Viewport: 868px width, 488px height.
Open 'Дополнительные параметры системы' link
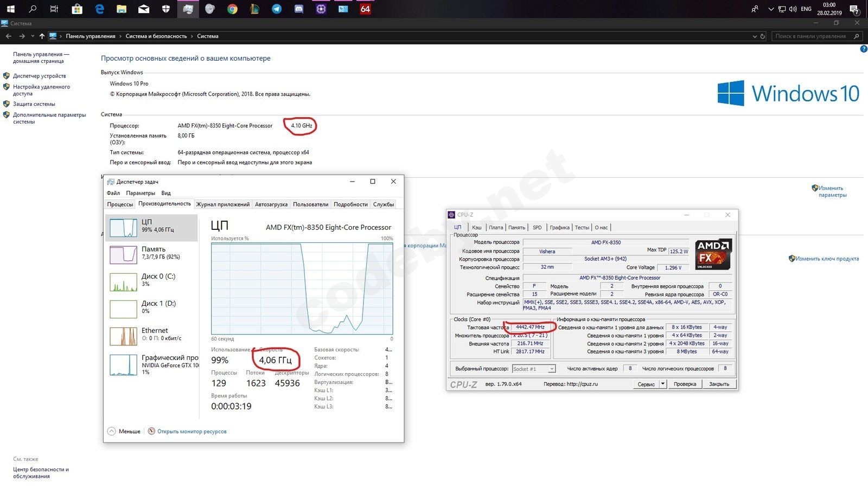[x=49, y=118]
